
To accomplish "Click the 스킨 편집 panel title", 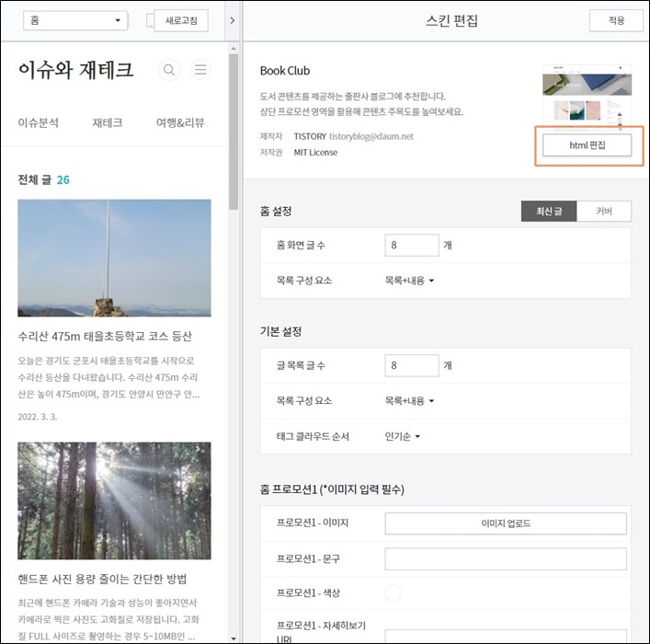I will coord(451,20).
